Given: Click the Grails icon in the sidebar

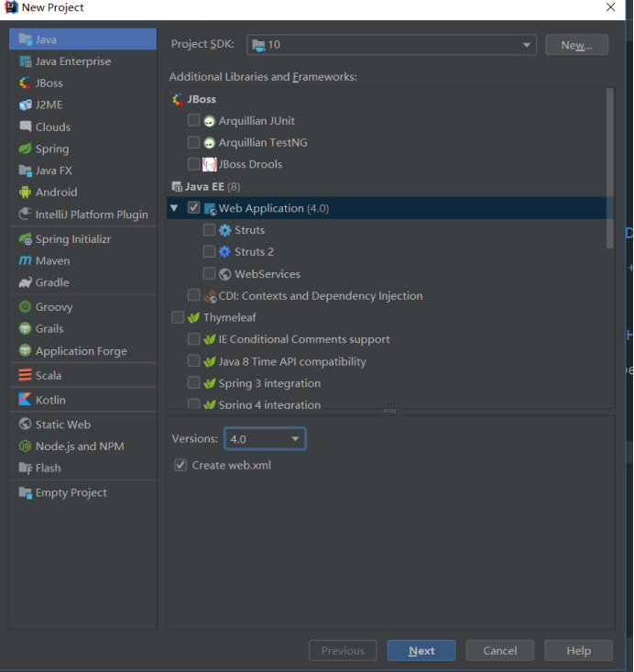Looking at the screenshot, I should (x=25, y=329).
